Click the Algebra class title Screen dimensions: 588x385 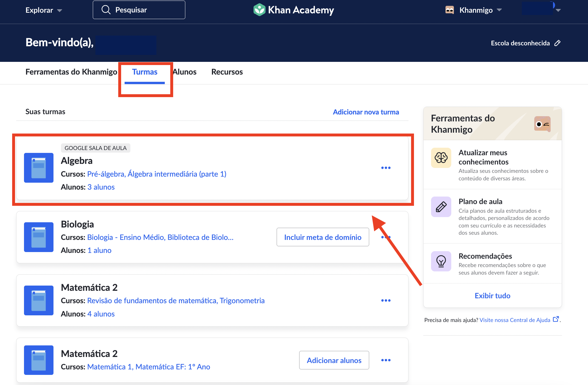coord(77,161)
